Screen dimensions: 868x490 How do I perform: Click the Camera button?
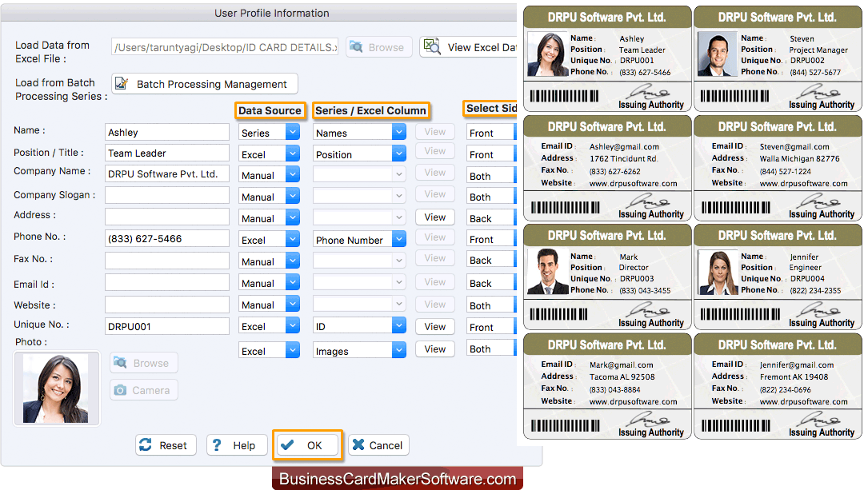tap(144, 390)
